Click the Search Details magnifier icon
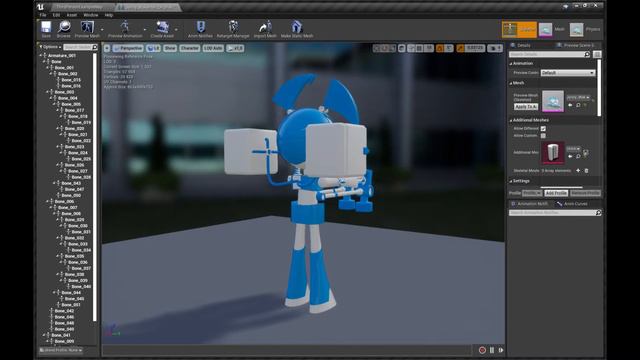Viewport: 640px width, 360px height. pos(587,54)
